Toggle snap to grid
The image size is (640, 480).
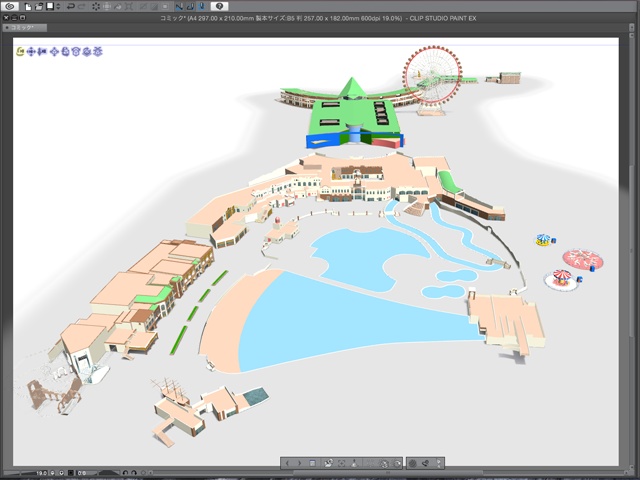(x=201, y=6)
